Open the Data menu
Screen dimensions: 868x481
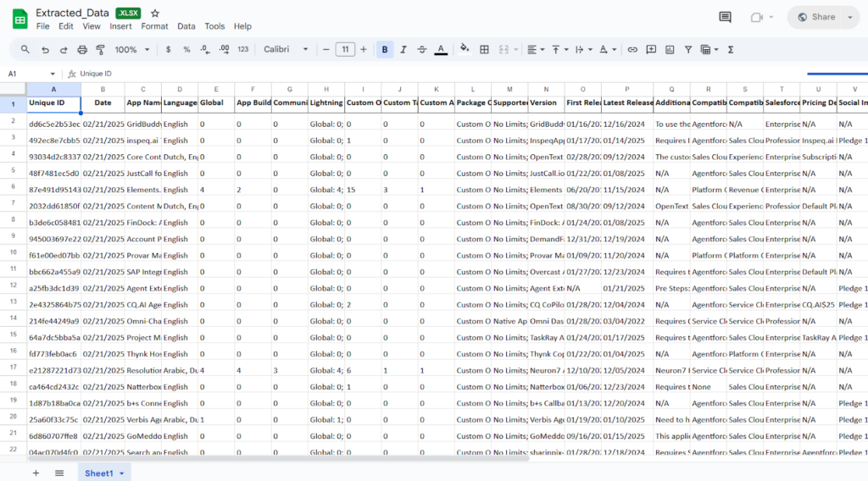click(x=186, y=26)
